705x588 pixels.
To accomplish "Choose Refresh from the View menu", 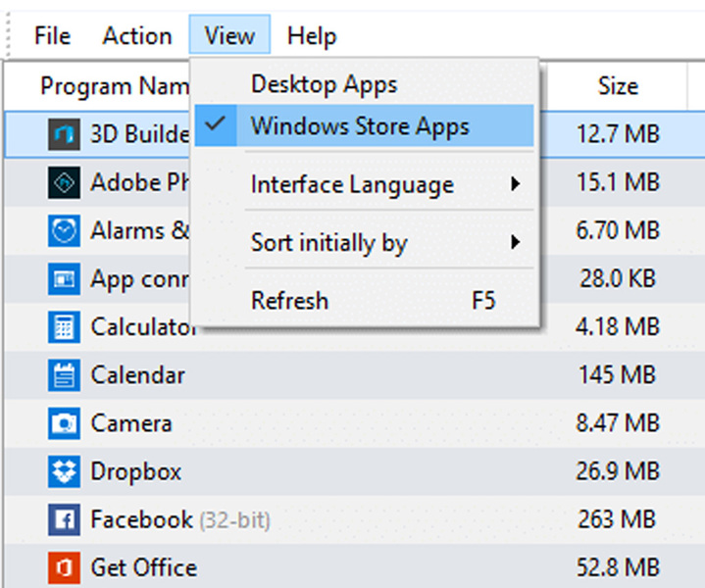I will coord(364,300).
